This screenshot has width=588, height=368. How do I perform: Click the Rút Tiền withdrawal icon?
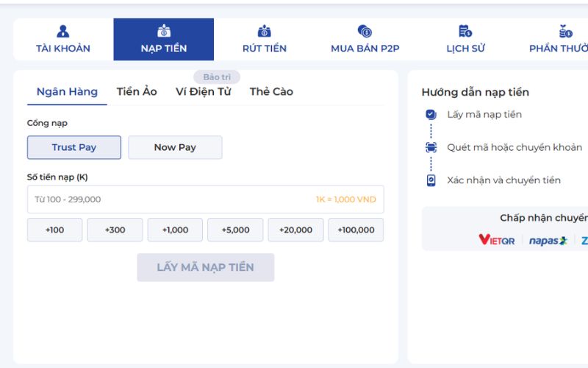pos(265,31)
